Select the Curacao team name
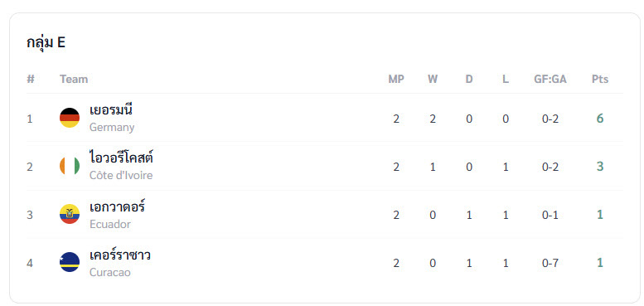The image size is (644, 306). coord(120,262)
